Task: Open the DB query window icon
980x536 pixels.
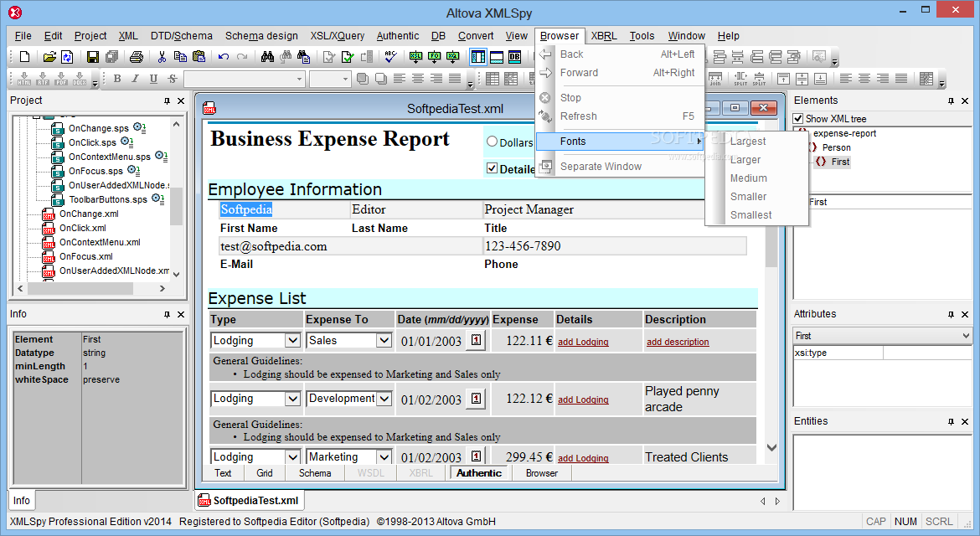Action: (x=515, y=57)
